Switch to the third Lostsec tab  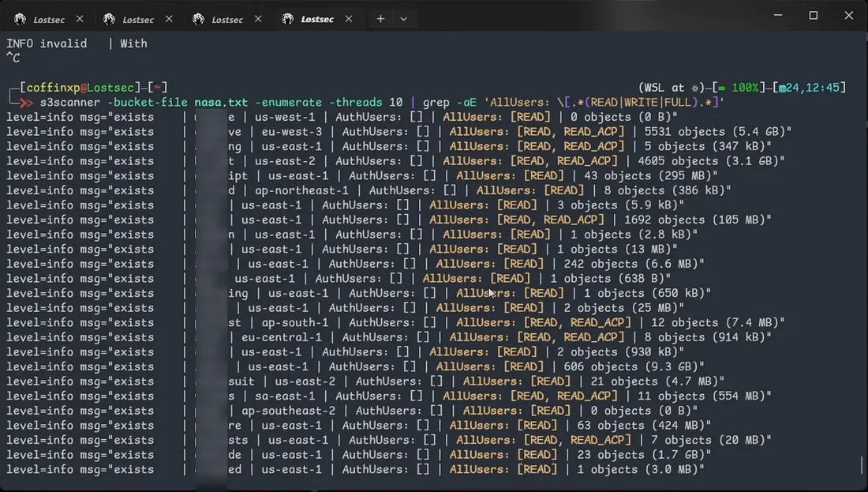point(227,20)
